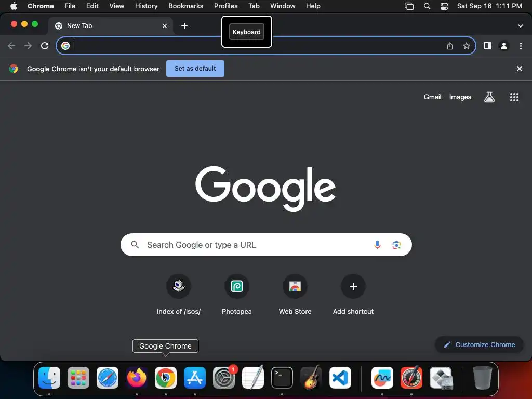Open the Edit menu

click(92, 6)
